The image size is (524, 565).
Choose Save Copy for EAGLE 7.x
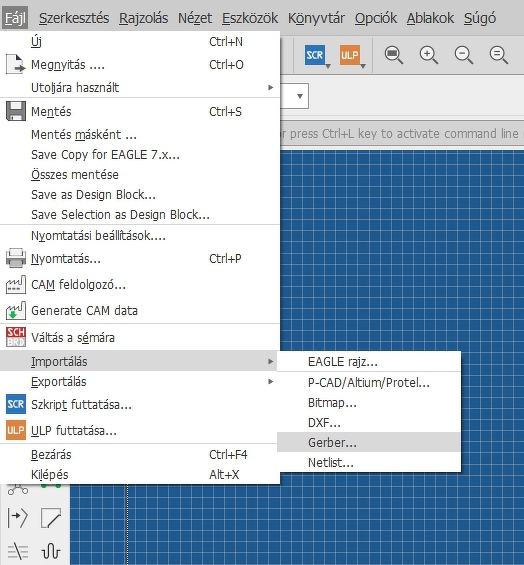(x=140, y=155)
